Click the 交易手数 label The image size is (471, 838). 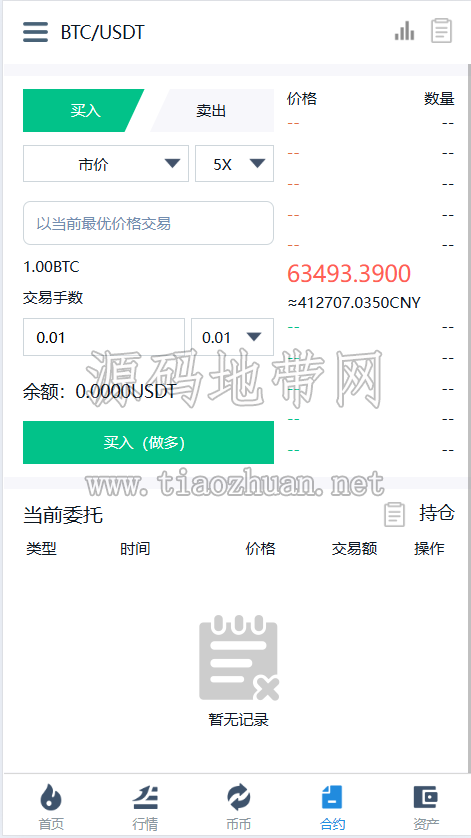point(53,298)
